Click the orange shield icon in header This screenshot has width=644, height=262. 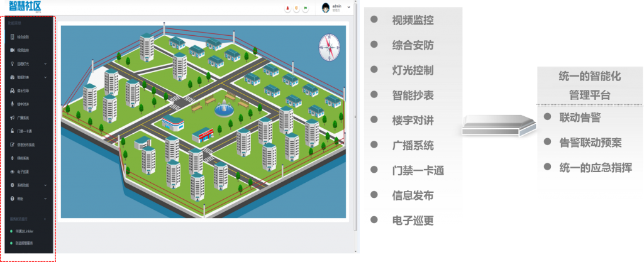[296, 8]
